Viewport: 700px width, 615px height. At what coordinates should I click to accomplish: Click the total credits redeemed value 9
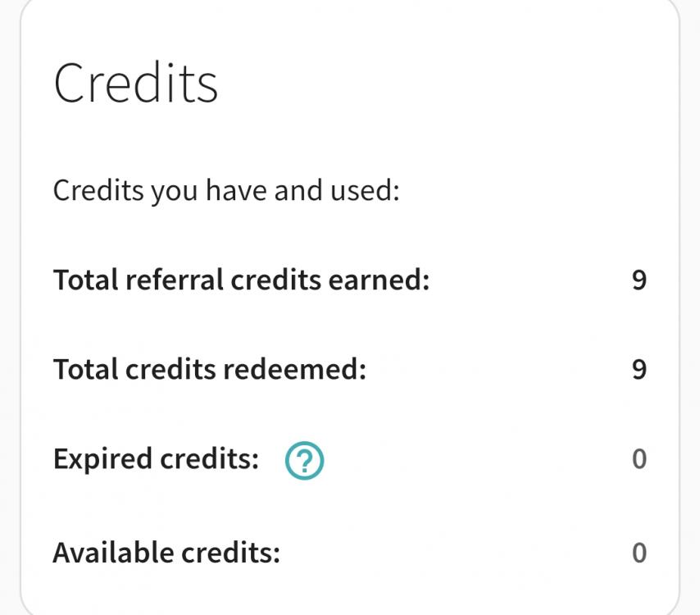tap(639, 370)
